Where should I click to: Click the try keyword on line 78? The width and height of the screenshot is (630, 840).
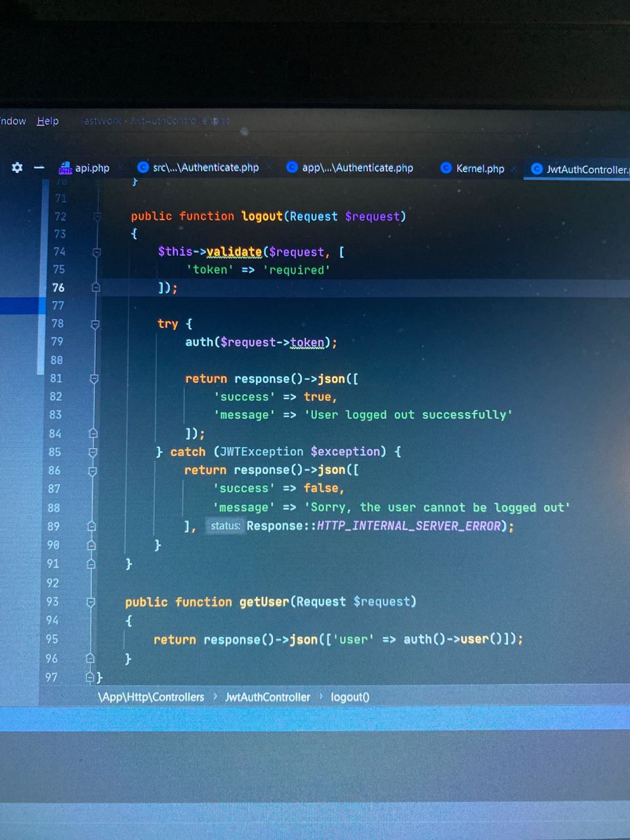pos(167,324)
